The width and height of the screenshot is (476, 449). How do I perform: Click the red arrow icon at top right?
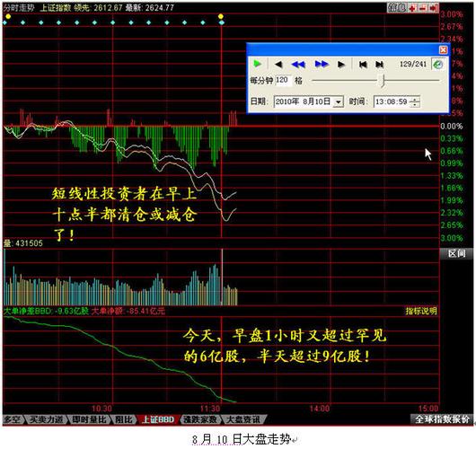(x=434, y=8)
